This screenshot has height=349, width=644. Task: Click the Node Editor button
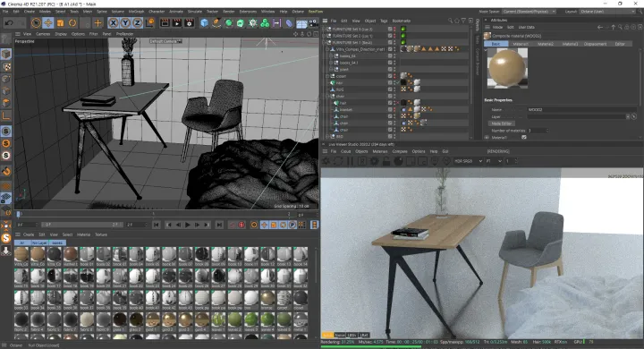502,123
